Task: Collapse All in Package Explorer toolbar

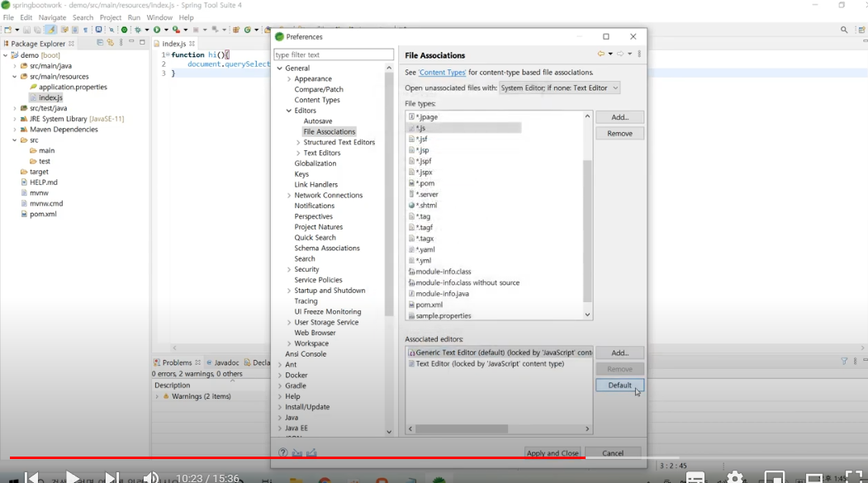Action: tap(100, 43)
